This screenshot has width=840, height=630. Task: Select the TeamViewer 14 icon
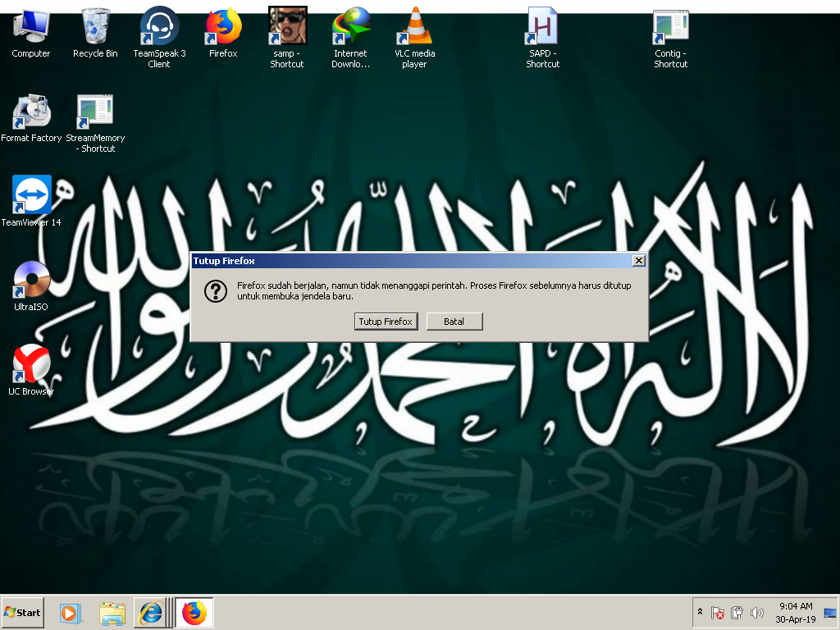[31, 201]
